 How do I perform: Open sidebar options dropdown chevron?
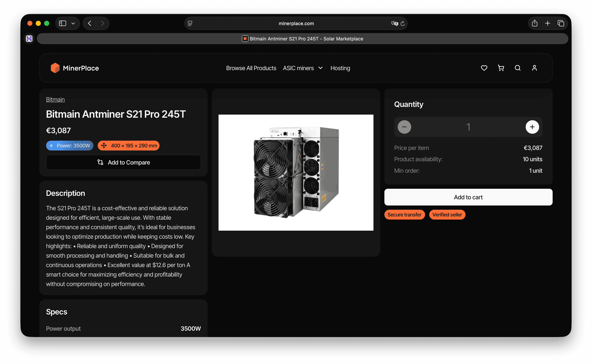point(73,23)
